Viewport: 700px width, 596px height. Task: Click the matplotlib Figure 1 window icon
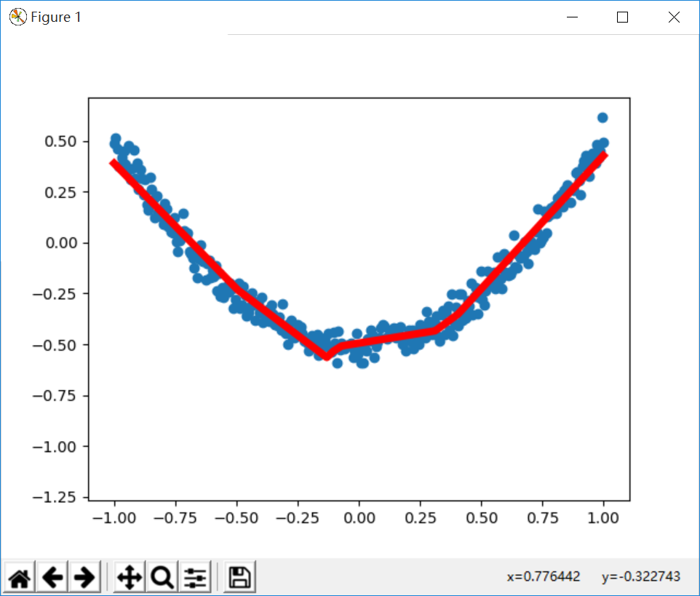tap(18, 17)
